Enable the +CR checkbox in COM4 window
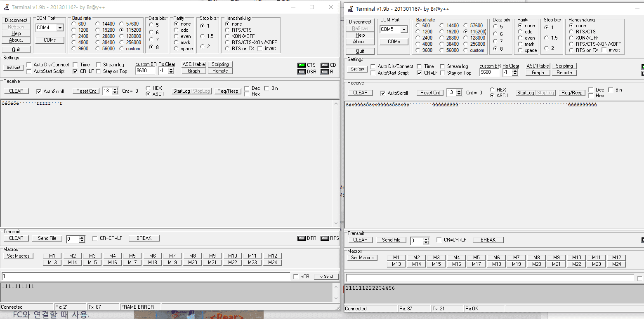The image size is (644, 319). point(295,277)
